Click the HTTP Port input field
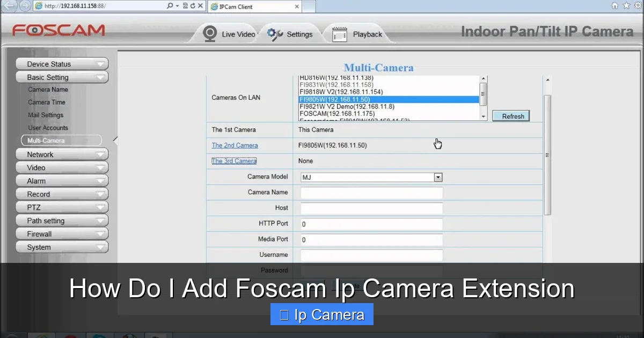The image size is (644, 338). pos(371,224)
